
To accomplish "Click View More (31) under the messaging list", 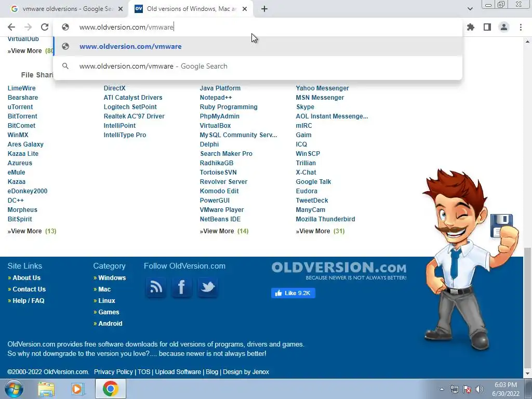I will pos(320,231).
